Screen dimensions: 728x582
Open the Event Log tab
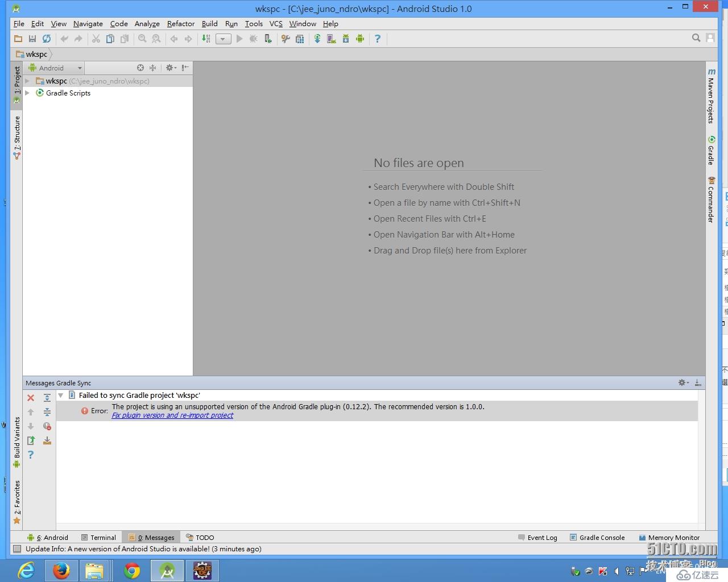[x=537, y=538]
